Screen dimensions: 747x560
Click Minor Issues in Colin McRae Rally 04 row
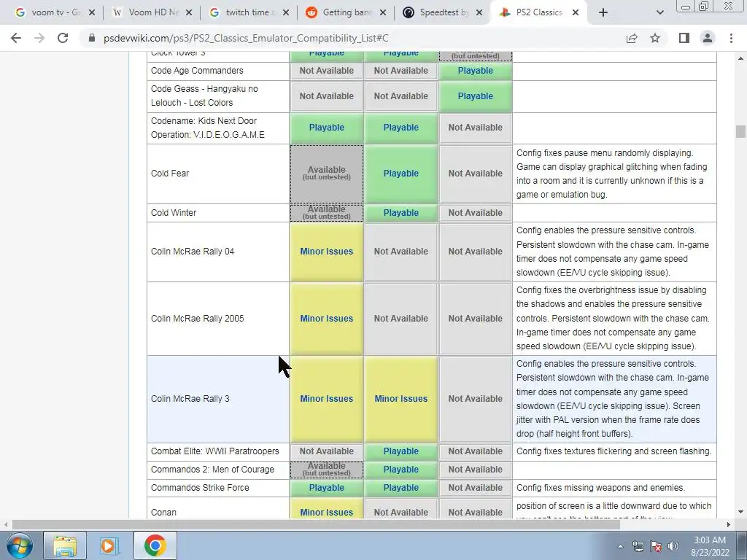[x=326, y=252]
